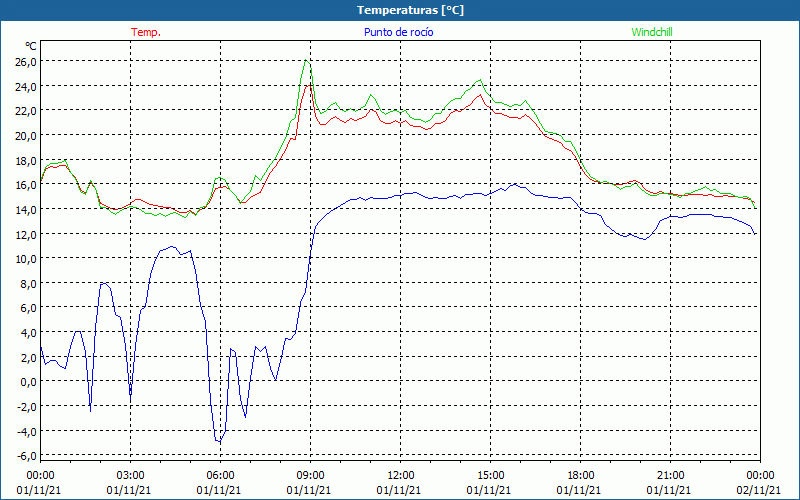Image resolution: width=800 pixels, height=500 pixels.
Task: Click the 06:00 time label
Action: (x=220, y=476)
